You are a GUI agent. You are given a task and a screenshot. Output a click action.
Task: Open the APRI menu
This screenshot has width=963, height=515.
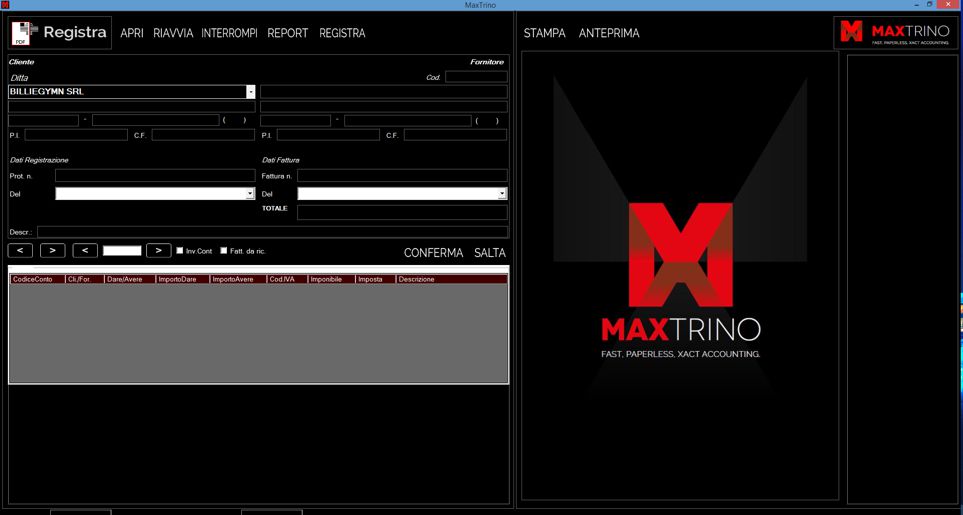pyautogui.click(x=132, y=33)
